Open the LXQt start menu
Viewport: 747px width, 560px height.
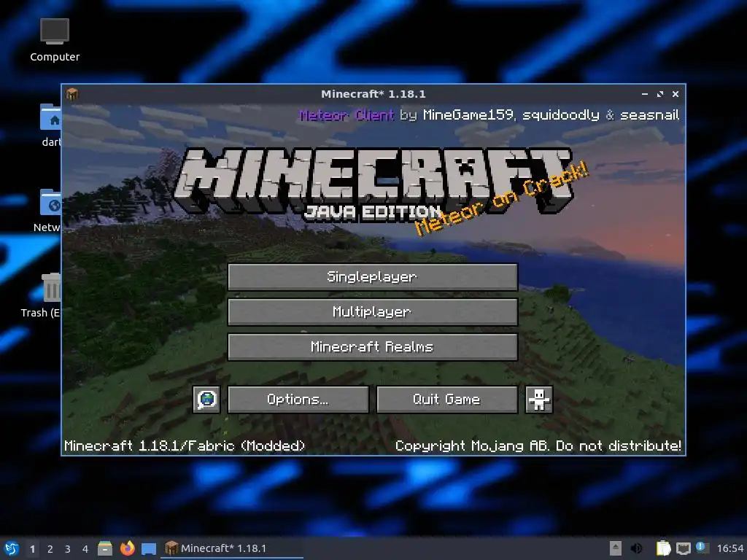click(12, 548)
